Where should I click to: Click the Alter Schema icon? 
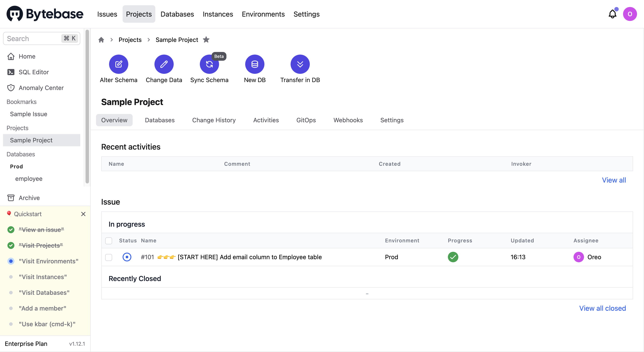coord(118,64)
